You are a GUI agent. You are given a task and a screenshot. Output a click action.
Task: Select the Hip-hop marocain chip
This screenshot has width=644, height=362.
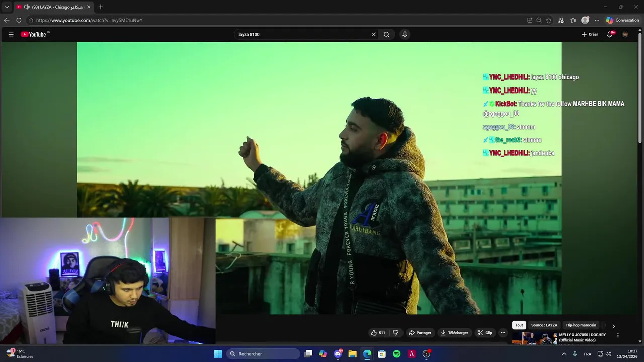tap(581, 325)
